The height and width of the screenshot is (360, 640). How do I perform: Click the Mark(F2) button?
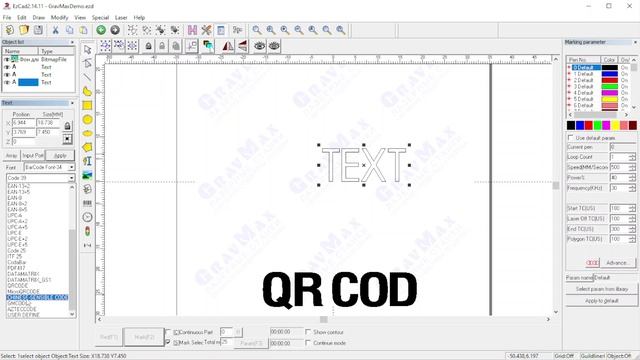coord(144,337)
